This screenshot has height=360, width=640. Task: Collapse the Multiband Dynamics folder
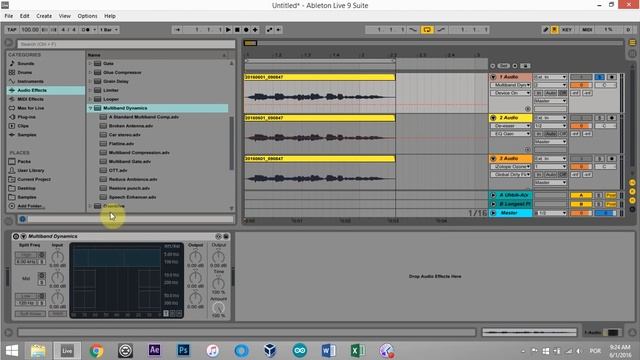(90, 108)
